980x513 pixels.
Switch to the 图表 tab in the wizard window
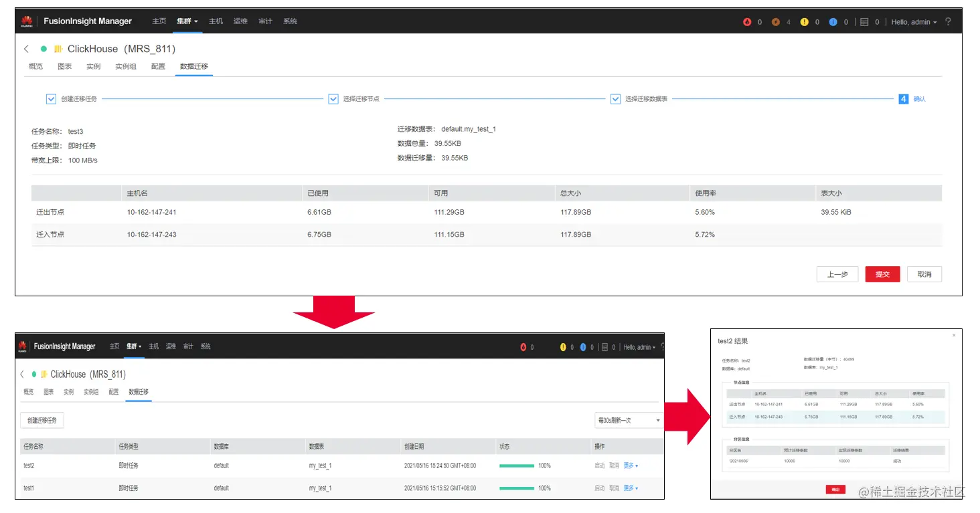[64, 66]
